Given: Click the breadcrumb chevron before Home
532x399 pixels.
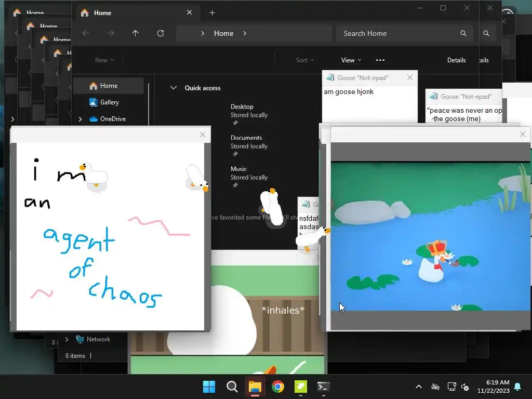Looking at the screenshot, I should pos(203,33).
